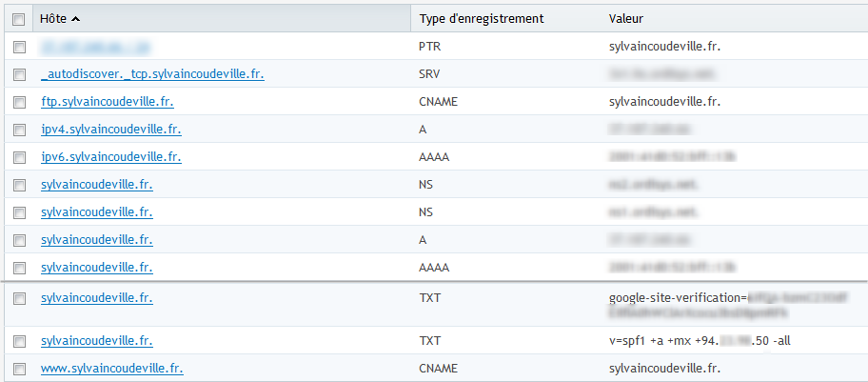
Task: Click the Valeur column header
Action: click(x=625, y=19)
